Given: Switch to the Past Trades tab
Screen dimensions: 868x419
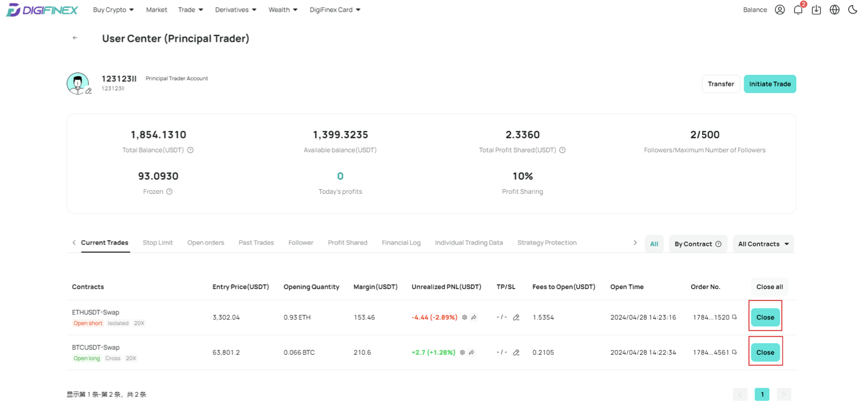Looking at the screenshot, I should click(x=256, y=243).
